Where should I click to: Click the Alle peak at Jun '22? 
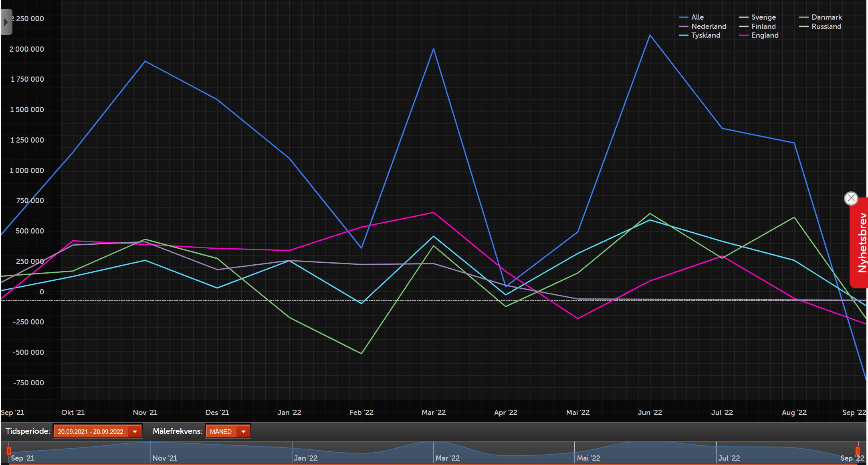coord(650,35)
